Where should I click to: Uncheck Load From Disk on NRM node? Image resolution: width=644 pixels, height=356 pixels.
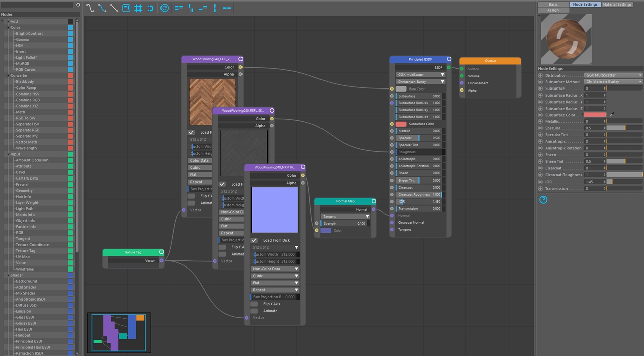pyautogui.click(x=254, y=240)
